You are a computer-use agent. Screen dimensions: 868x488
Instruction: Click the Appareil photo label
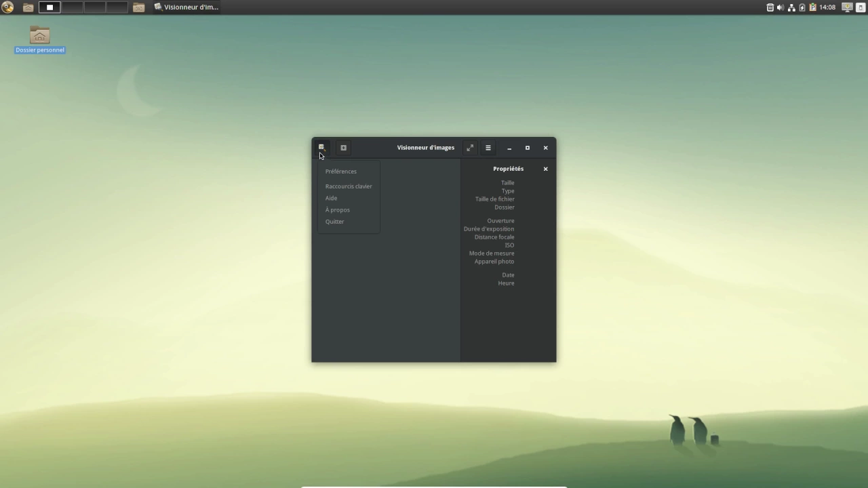click(494, 262)
